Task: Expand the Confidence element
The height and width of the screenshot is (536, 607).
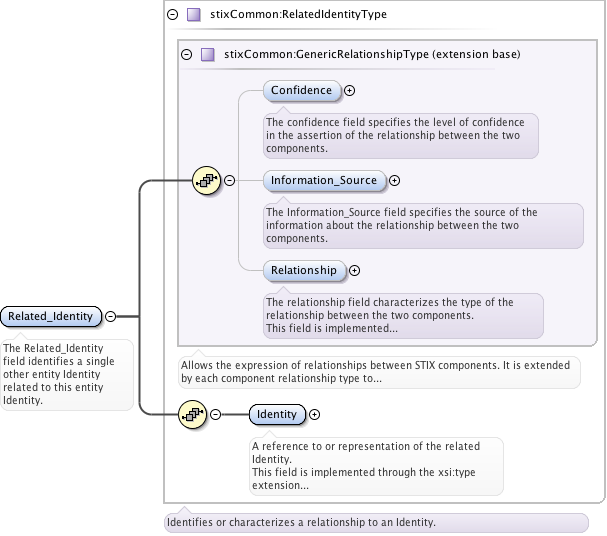Action: tap(350, 90)
